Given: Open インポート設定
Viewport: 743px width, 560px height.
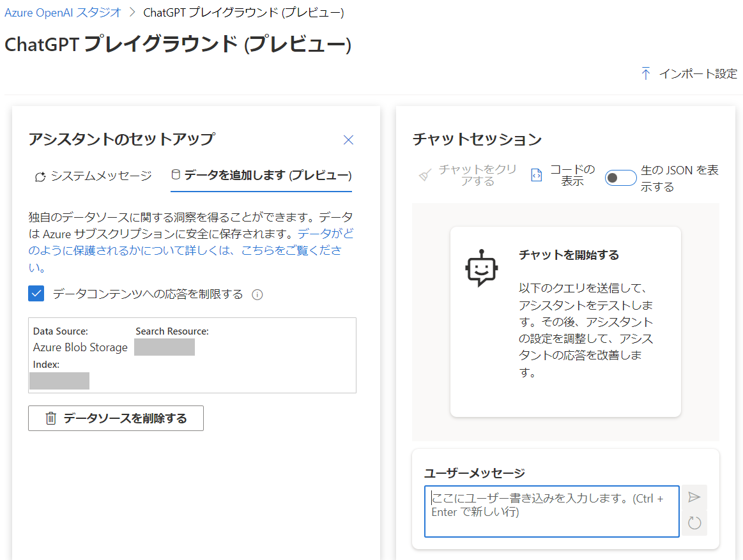Looking at the screenshot, I should pyautogui.click(x=689, y=73).
